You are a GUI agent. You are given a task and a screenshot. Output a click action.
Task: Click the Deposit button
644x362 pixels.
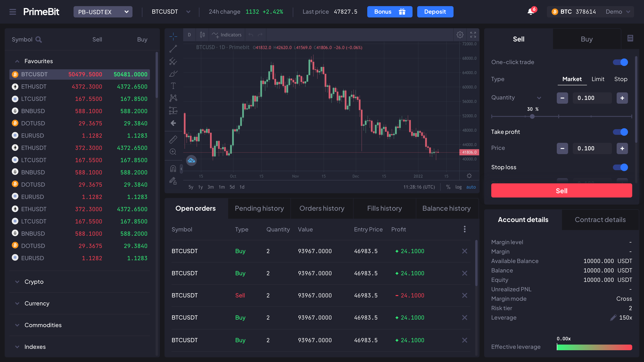point(435,12)
